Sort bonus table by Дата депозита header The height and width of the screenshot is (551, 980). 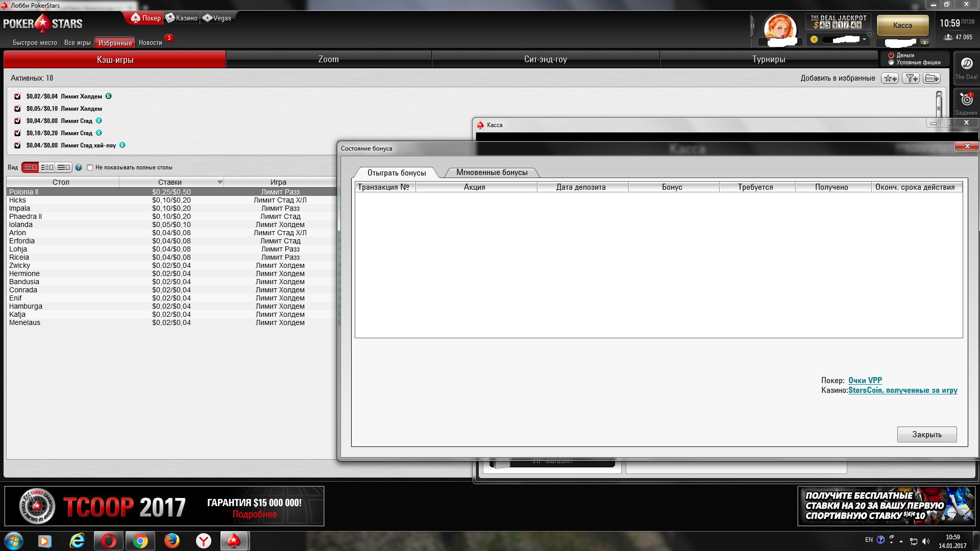(x=582, y=187)
